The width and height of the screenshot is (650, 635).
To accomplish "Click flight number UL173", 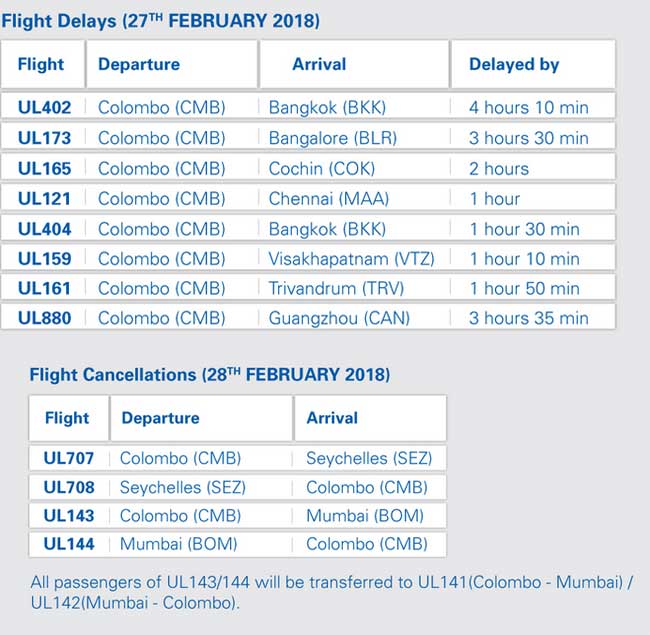I will [x=44, y=137].
